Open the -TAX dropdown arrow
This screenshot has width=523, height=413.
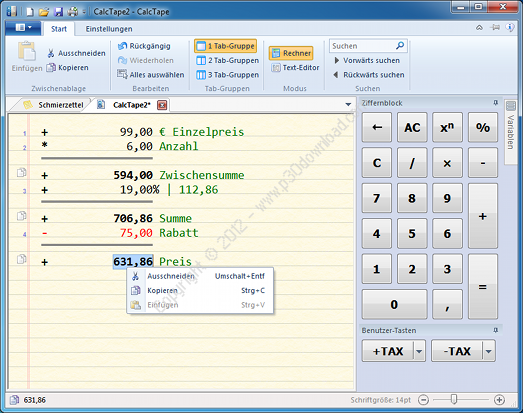pos(489,351)
